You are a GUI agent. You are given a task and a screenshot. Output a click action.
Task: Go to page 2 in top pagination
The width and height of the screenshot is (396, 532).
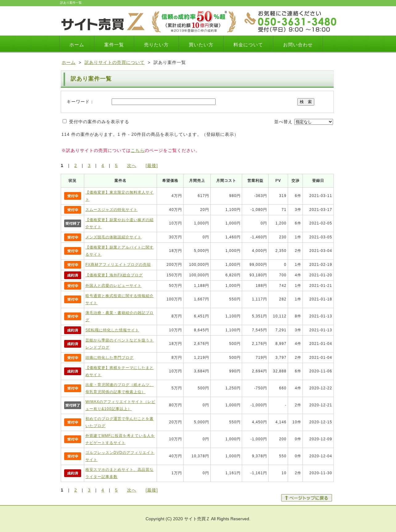pos(76,166)
